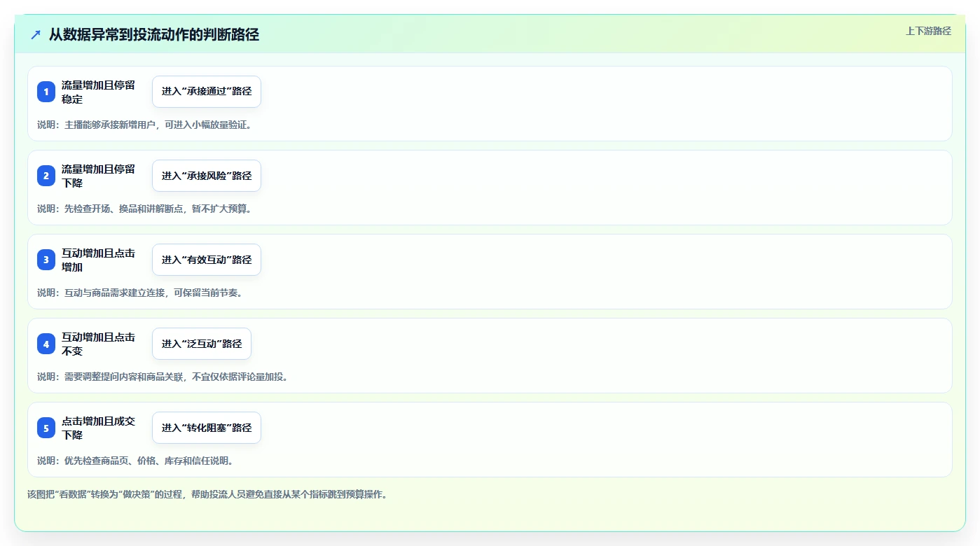Click the note 先检查开场、换品和讲解断点，暂不扩大预算

[144, 209]
